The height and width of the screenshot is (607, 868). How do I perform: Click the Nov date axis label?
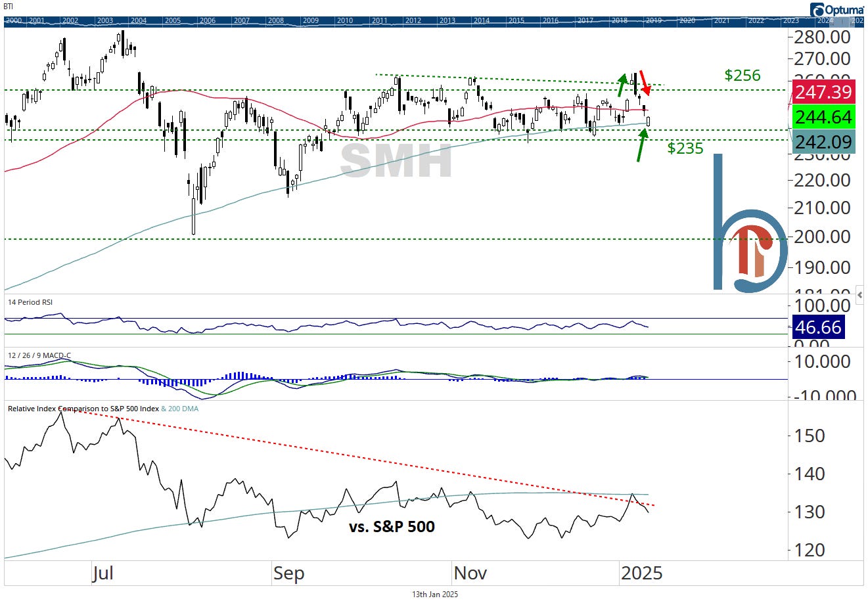pos(470,573)
